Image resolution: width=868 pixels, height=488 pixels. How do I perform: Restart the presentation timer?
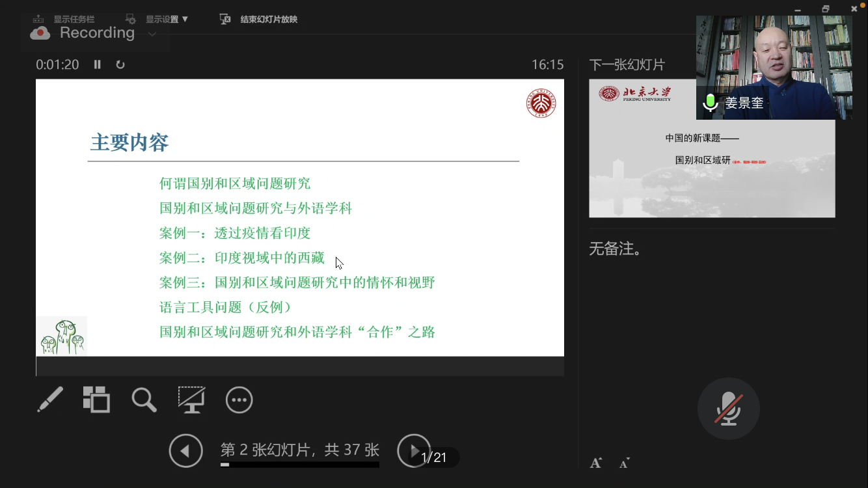pyautogui.click(x=120, y=64)
